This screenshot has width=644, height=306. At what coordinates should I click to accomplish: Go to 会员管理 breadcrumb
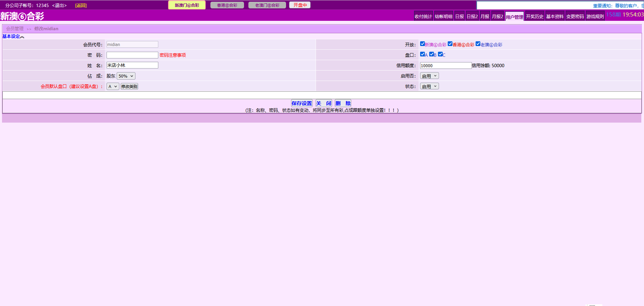pyautogui.click(x=15, y=29)
